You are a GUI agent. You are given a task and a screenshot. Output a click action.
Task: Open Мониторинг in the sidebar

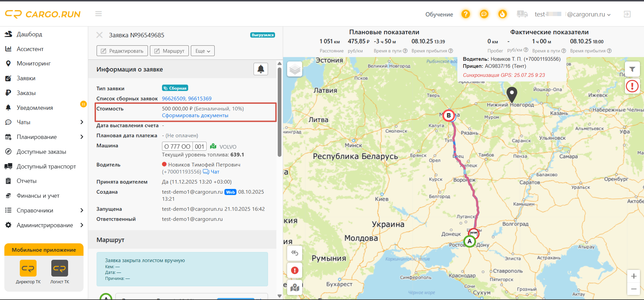click(34, 63)
